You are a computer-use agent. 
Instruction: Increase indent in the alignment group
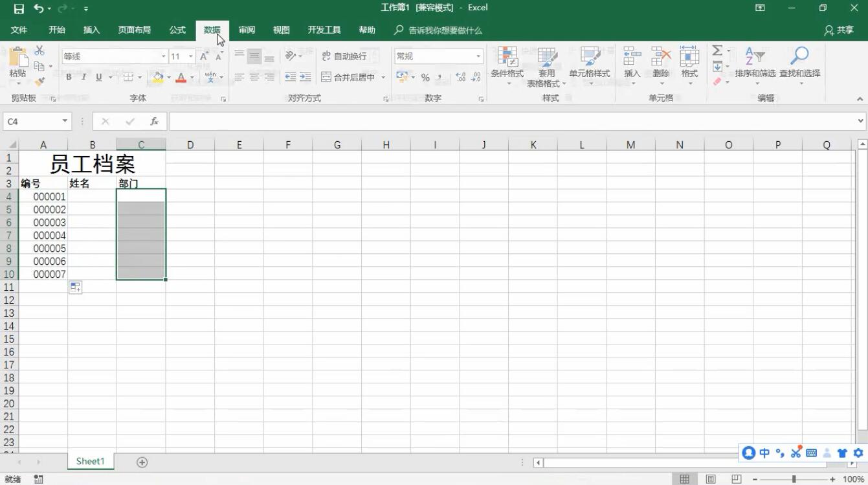(305, 77)
